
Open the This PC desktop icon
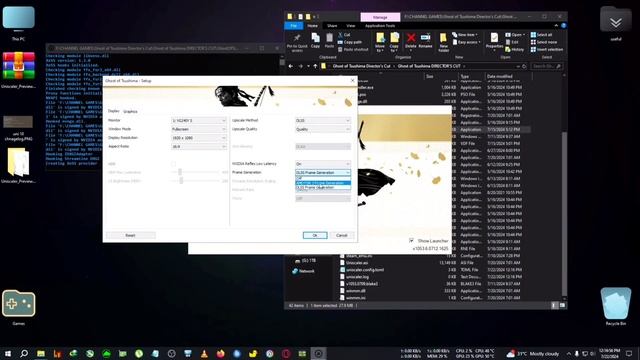[x=18, y=22]
